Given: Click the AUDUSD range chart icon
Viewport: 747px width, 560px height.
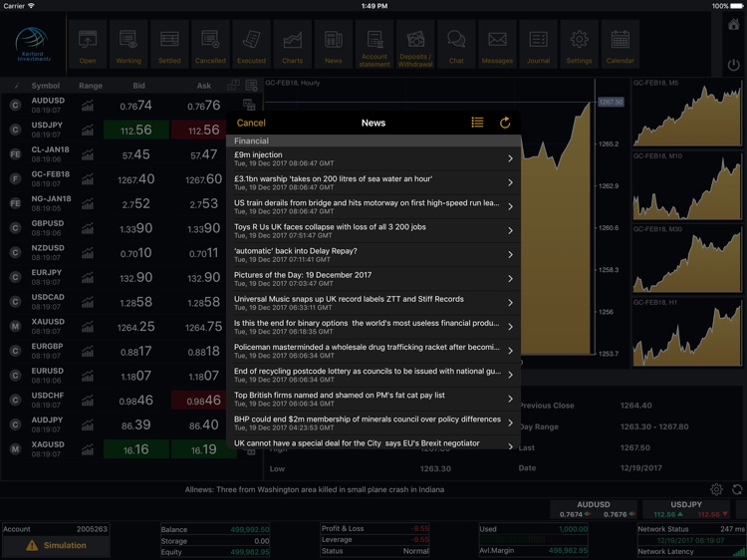Looking at the screenshot, I should pos(88,106).
